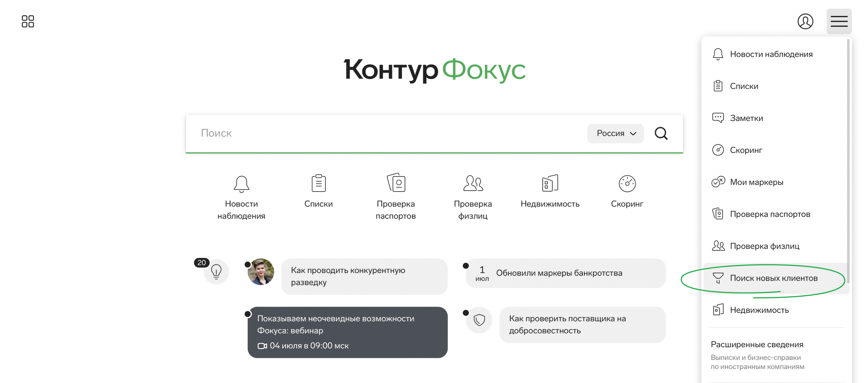Open Расширенные сведения section link
The image size is (868, 383).
click(x=757, y=344)
